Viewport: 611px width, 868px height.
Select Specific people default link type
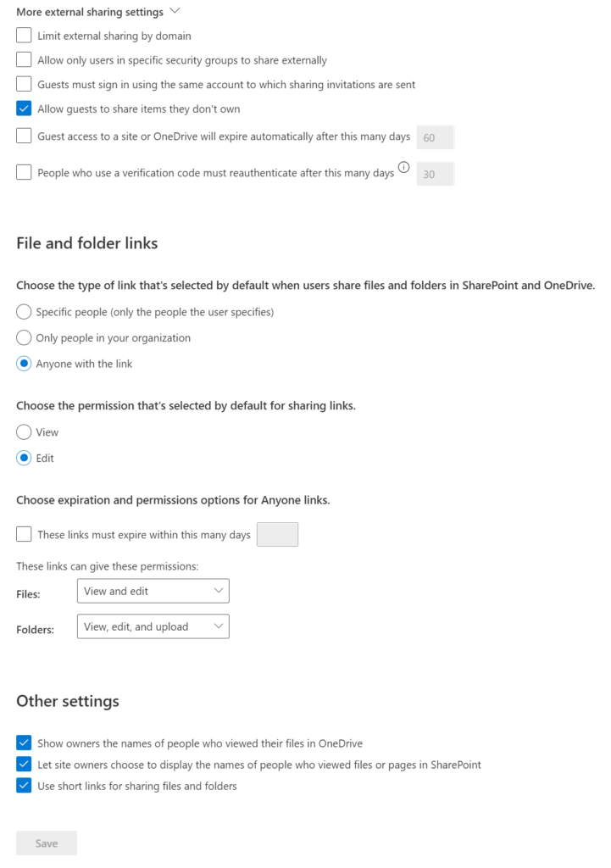[24, 312]
